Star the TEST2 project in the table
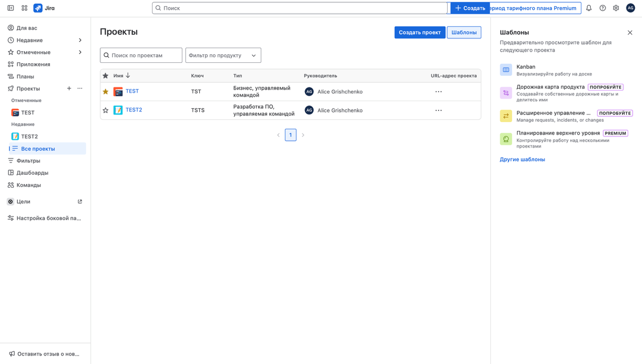This screenshot has width=642, height=364. (106, 110)
